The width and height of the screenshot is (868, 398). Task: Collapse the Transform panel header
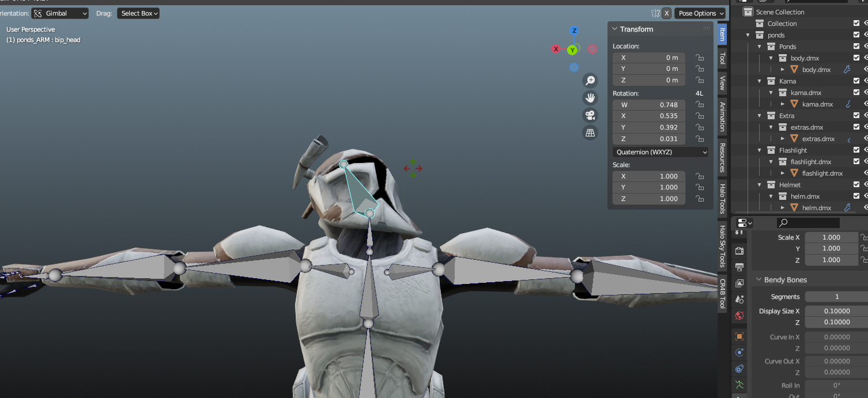(615, 29)
